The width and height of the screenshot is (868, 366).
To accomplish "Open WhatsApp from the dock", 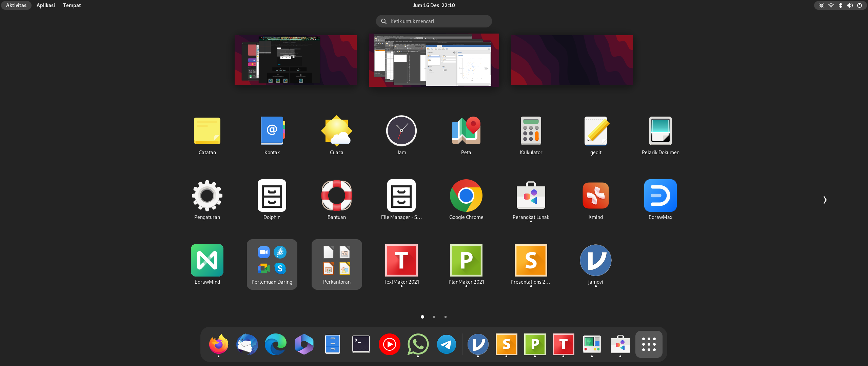I will click(x=418, y=344).
